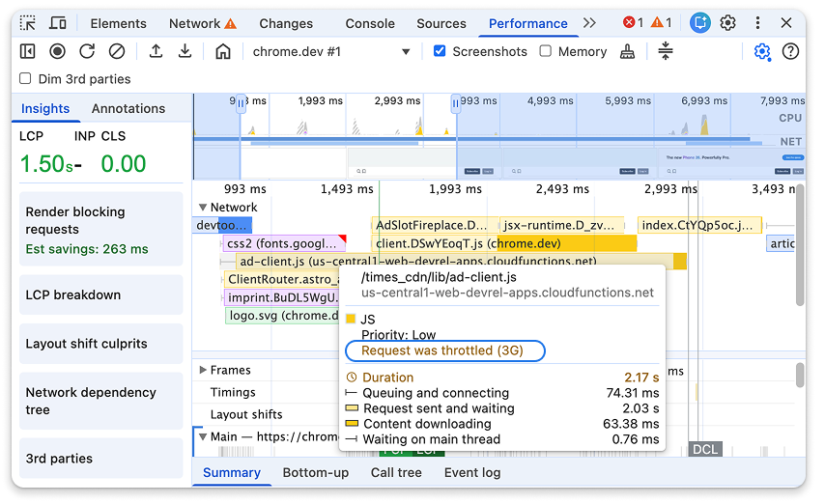Toggle the device toolbar icon
Image resolution: width=825 pixels, height=504 pixels.
tap(58, 23)
